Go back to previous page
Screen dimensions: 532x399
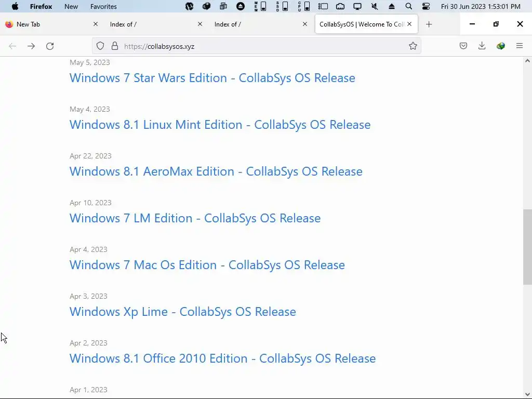click(12, 46)
